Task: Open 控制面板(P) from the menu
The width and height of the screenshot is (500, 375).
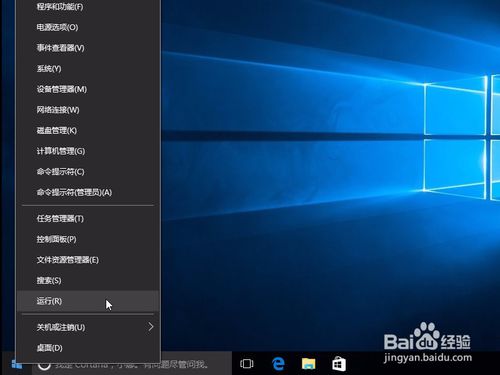Action: pyautogui.click(x=88, y=239)
